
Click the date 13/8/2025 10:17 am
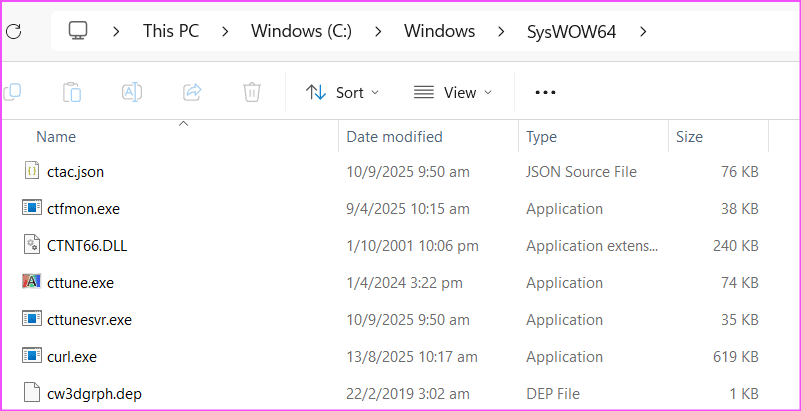412,356
